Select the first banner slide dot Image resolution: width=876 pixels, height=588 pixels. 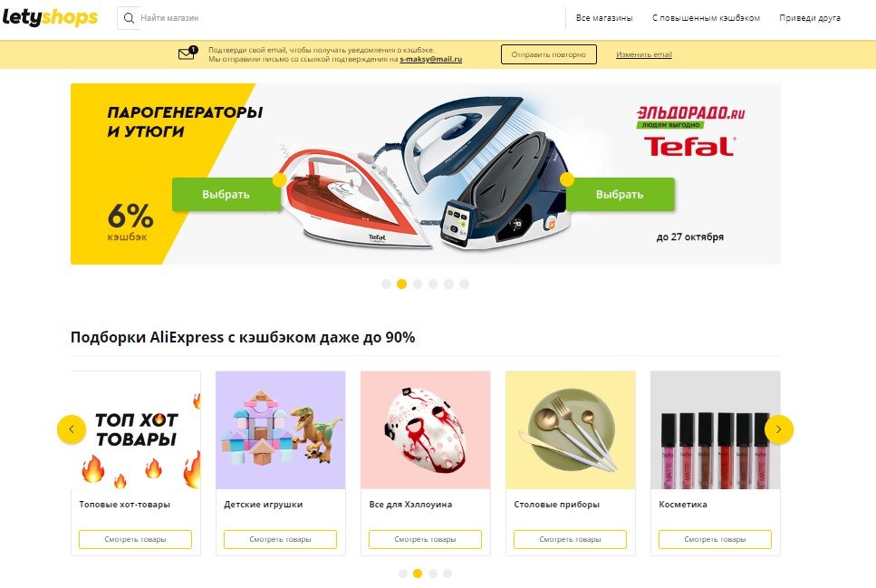(x=386, y=284)
